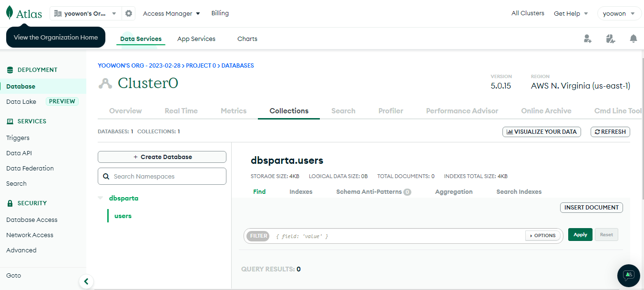Click the Database sidebar item
This screenshot has height=290, width=644.
(43, 87)
